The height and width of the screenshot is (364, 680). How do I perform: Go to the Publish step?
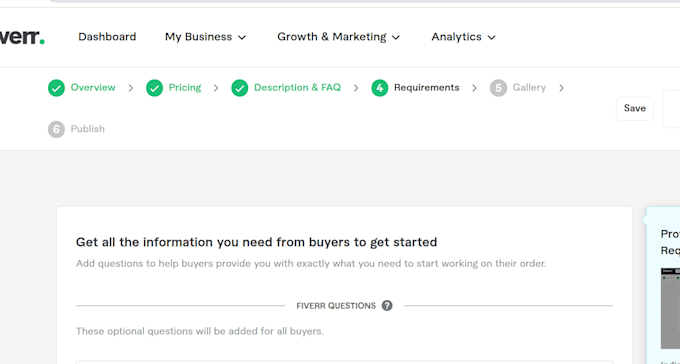point(88,129)
